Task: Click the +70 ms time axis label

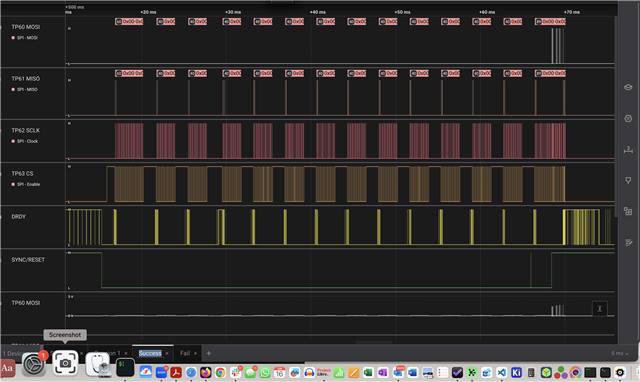Action: (x=571, y=12)
